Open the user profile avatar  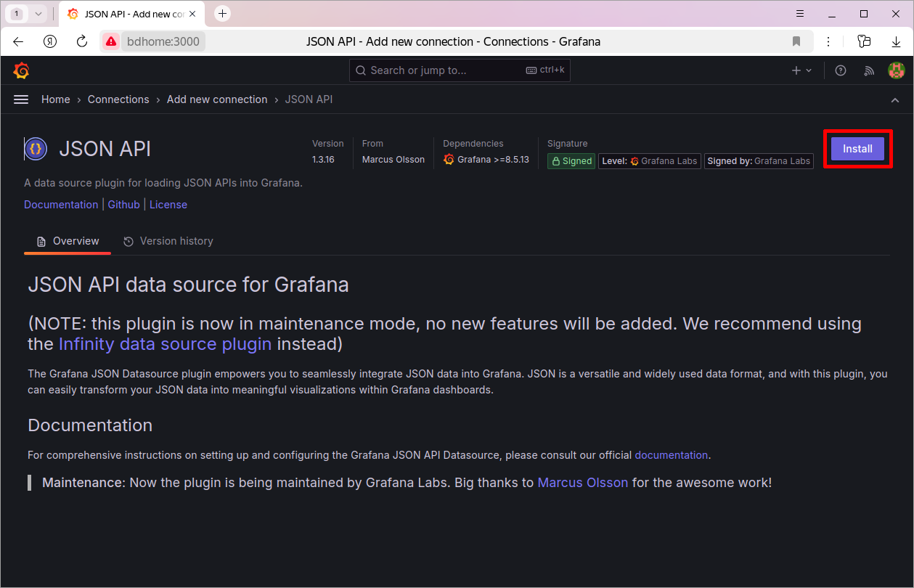click(897, 70)
